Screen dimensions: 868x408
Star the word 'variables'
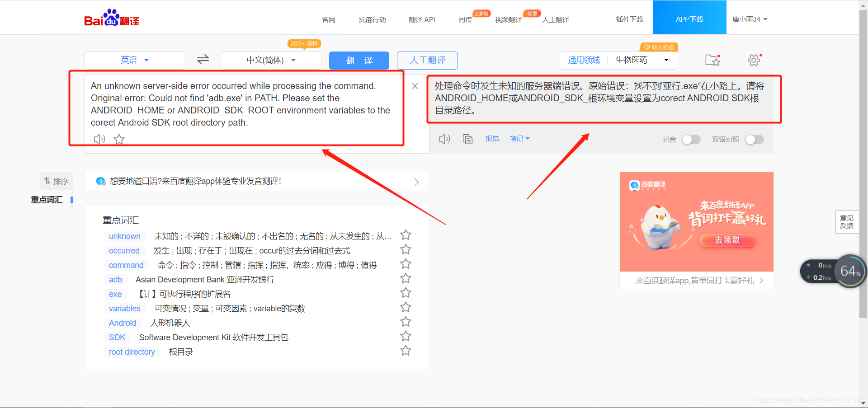tap(406, 307)
